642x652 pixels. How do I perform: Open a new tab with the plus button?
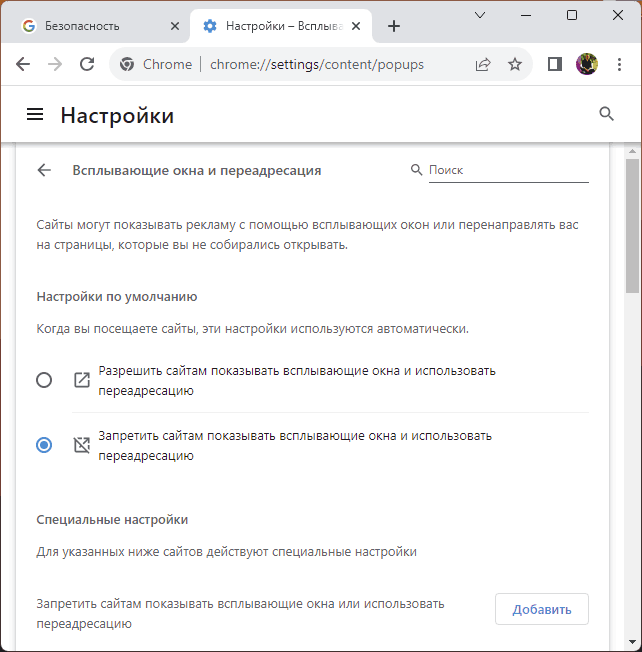[x=393, y=26]
